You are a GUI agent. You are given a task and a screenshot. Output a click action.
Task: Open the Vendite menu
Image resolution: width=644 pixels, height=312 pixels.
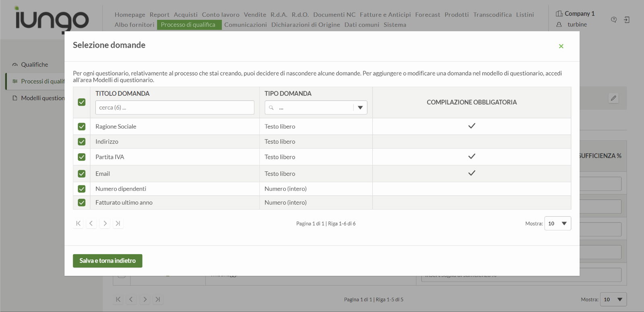click(x=255, y=14)
